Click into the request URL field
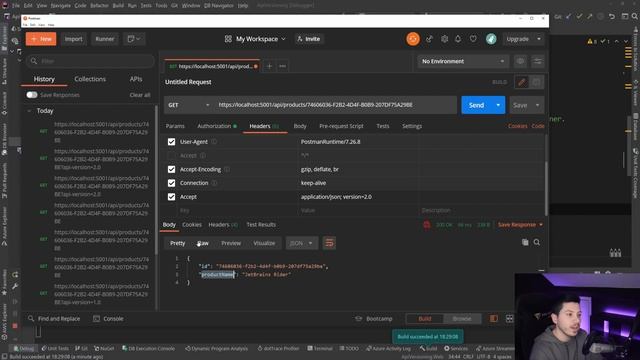The image size is (640, 360). [335, 105]
